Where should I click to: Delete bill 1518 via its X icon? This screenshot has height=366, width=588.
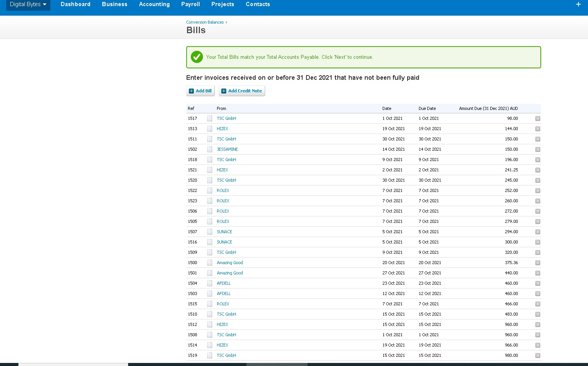(x=538, y=160)
